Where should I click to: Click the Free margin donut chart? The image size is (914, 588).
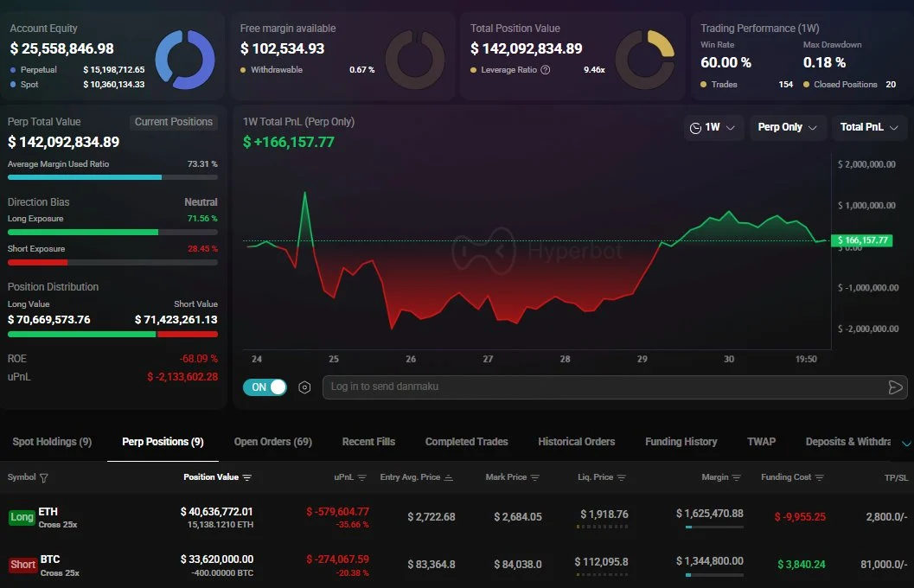pos(415,60)
